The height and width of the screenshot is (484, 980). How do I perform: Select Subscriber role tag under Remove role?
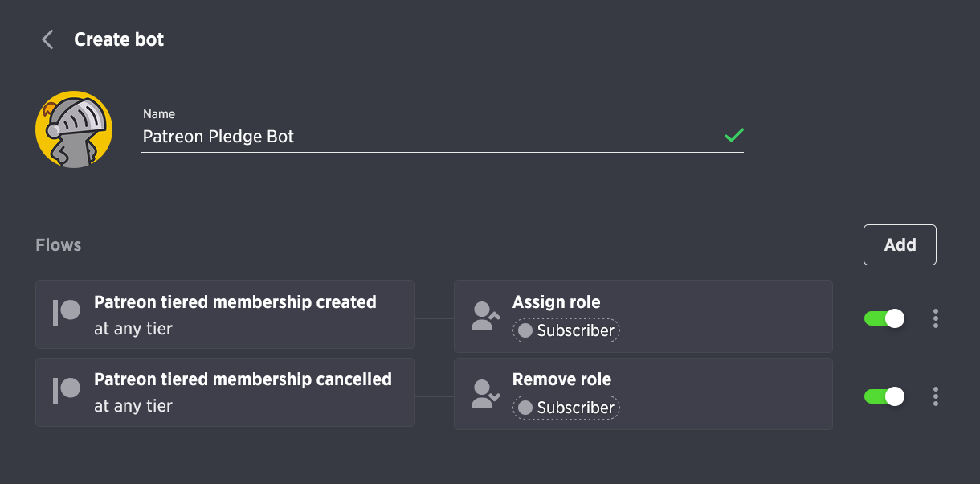(x=566, y=408)
